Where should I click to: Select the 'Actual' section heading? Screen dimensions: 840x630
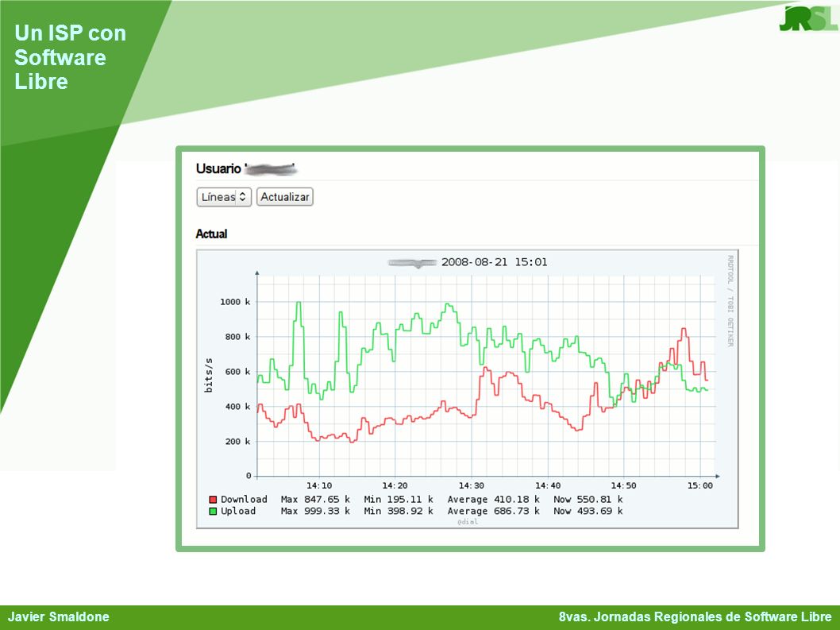click(x=212, y=234)
